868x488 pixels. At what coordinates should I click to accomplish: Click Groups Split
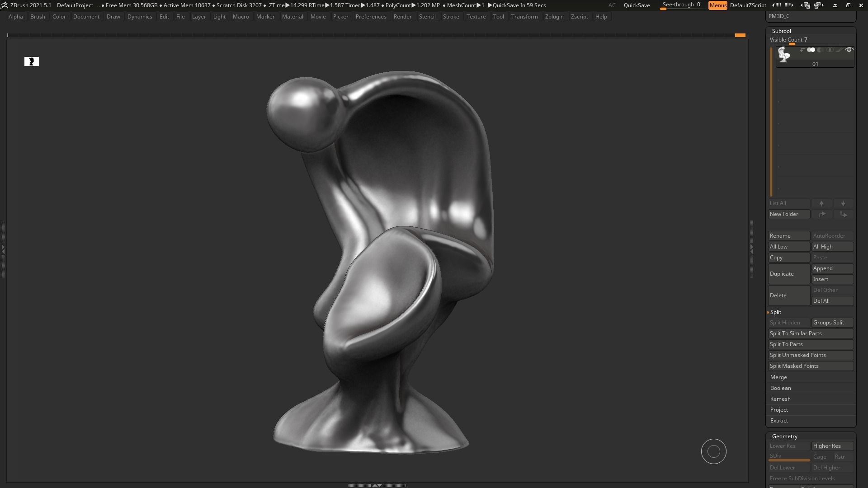click(832, 323)
